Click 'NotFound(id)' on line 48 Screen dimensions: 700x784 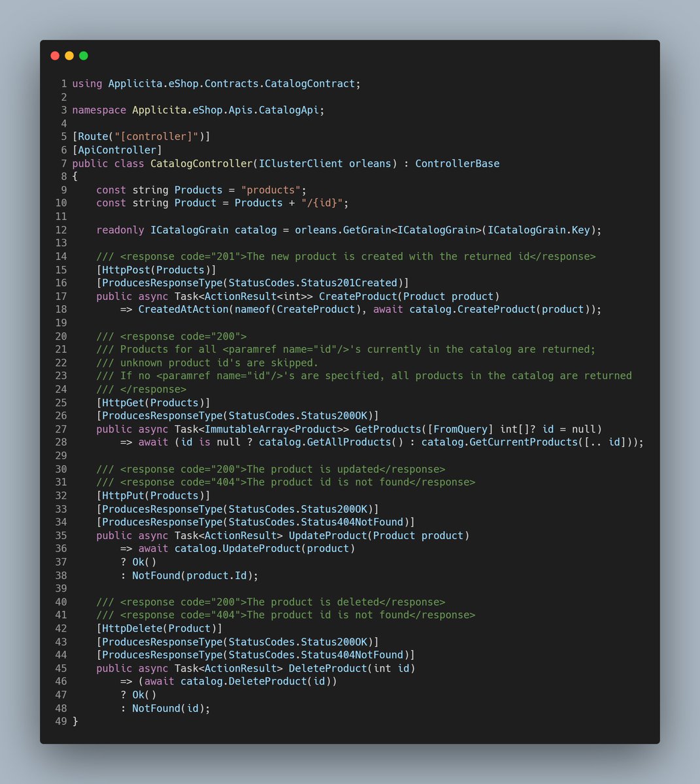click(169, 708)
